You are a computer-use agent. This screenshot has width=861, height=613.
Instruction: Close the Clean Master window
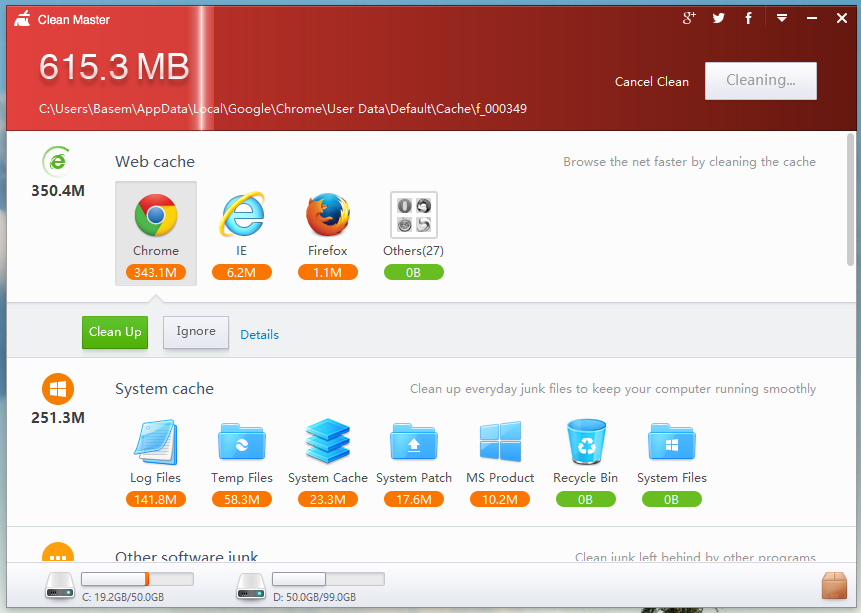(x=842, y=18)
